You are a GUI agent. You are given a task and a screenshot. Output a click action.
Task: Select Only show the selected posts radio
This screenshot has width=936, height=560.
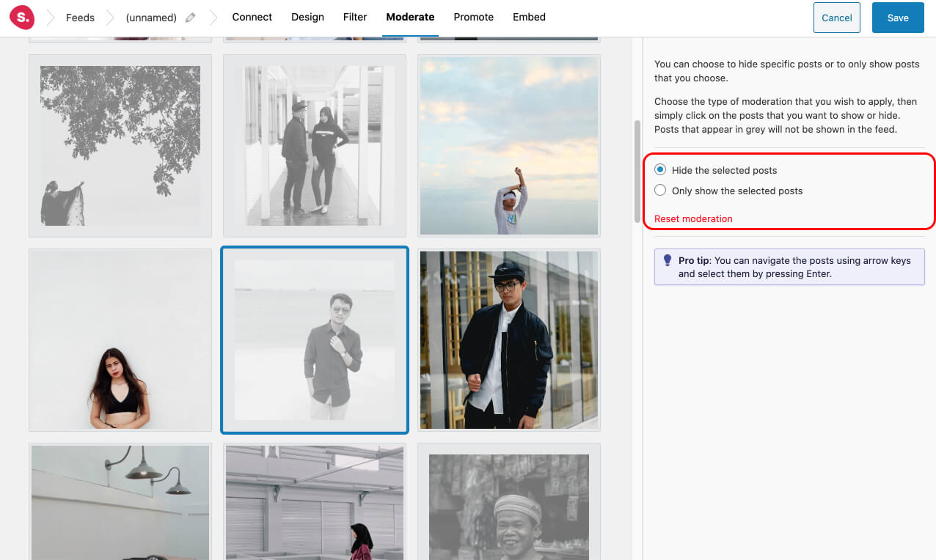pyautogui.click(x=660, y=190)
